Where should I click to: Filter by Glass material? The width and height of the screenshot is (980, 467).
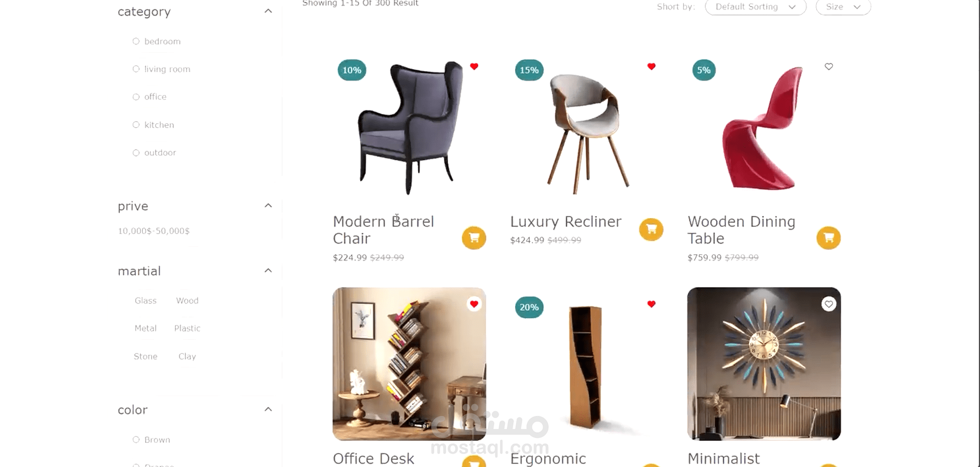pos(146,300)
